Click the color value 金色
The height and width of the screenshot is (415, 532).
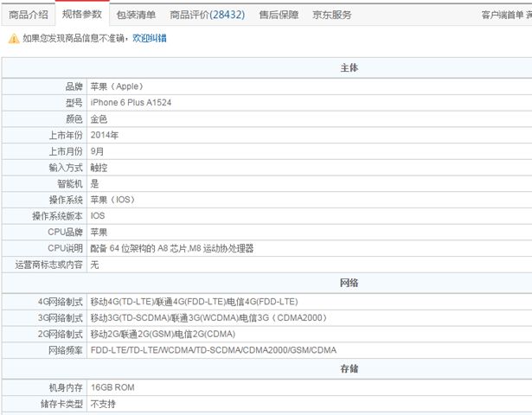[x=99, y=119]
